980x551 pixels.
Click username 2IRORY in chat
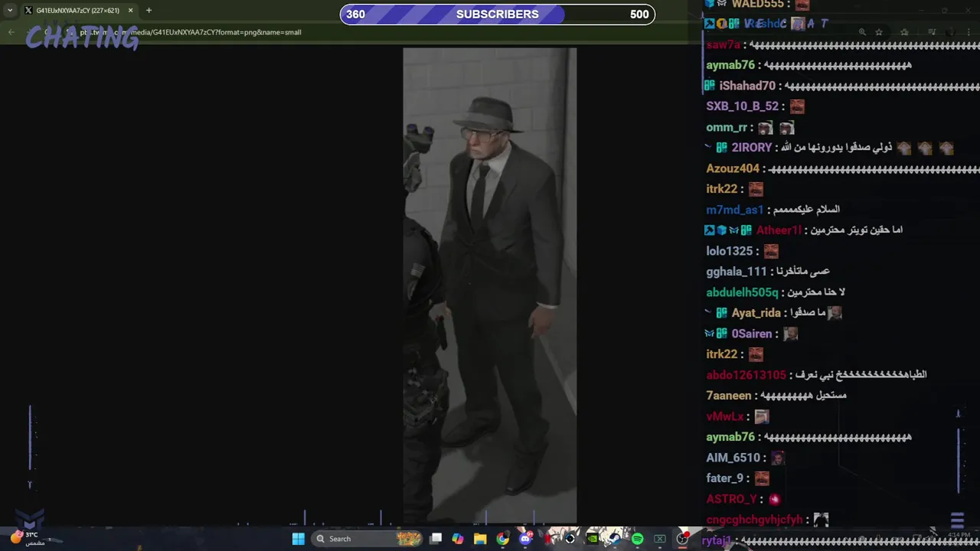coord(751,148)
